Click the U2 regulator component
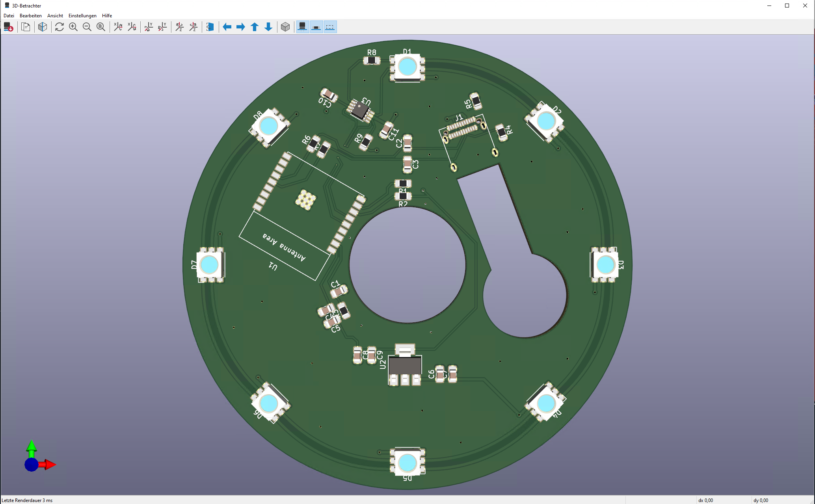Viewport: 815px width, 504px height. point(405,366)
